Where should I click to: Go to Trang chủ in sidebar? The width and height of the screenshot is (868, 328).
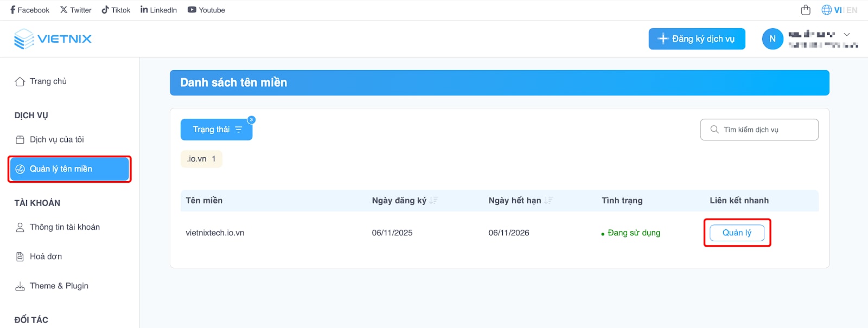pyautogui.click(x=48, y=81)
